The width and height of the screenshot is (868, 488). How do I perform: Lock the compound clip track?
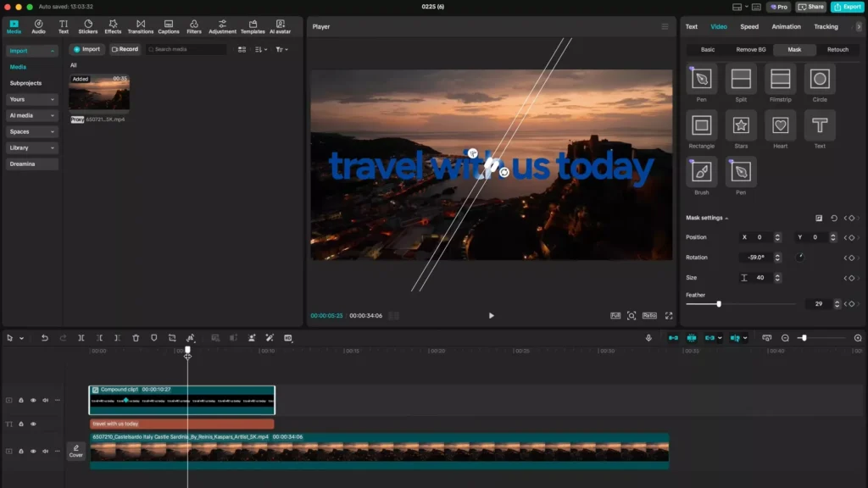tap(20, 400)
